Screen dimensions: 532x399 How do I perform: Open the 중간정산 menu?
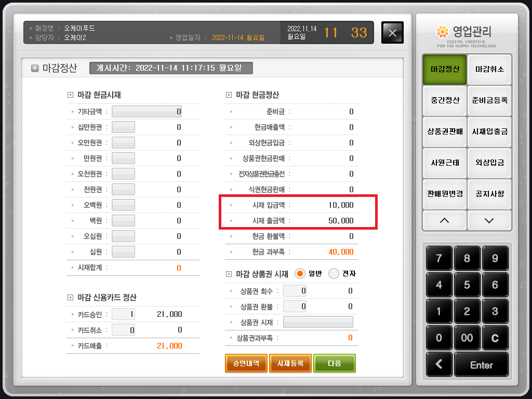(x=445, y=100)
